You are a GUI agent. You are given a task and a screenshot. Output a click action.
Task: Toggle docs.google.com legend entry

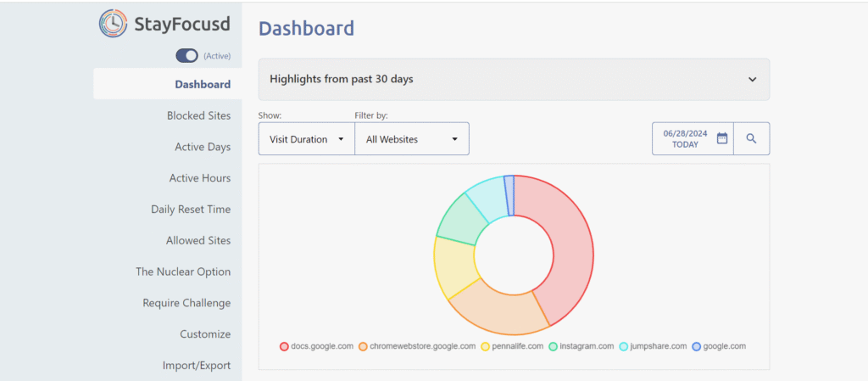point(316,346)
